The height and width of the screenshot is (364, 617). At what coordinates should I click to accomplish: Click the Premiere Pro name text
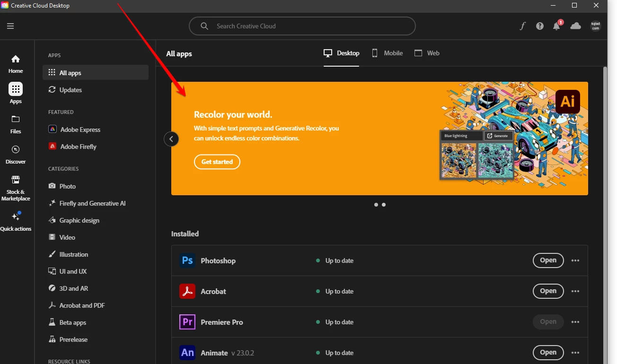222,322
